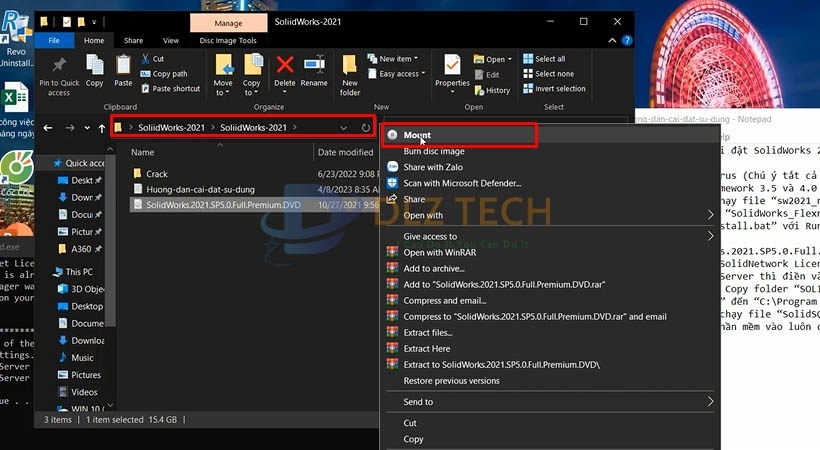Viewport: 820px width, 450px height.
Task: Expand the address bar history chevron
Action: point(344,128)
